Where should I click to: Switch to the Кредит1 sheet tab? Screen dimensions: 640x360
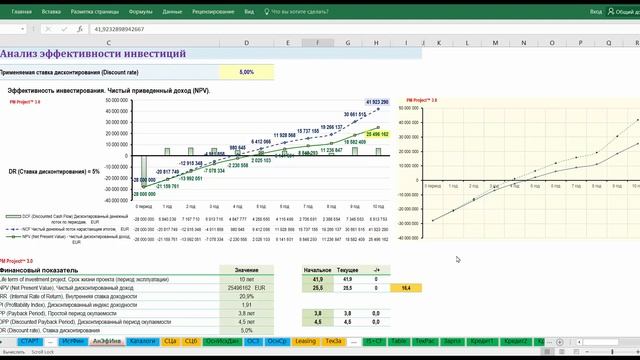click(483, 341)
